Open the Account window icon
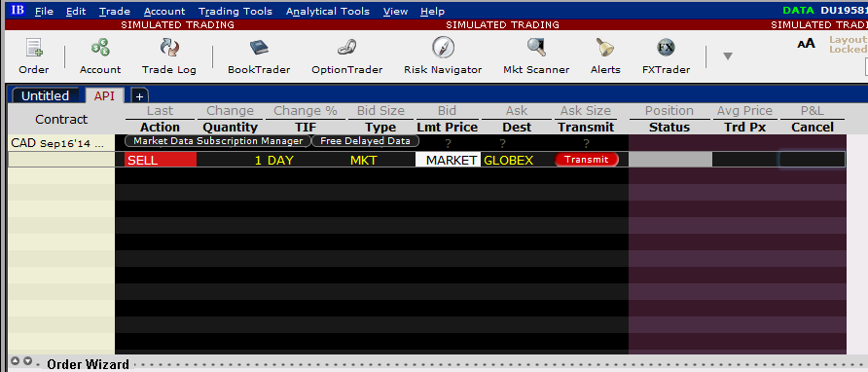868x372 pixels. coord(100,56)
